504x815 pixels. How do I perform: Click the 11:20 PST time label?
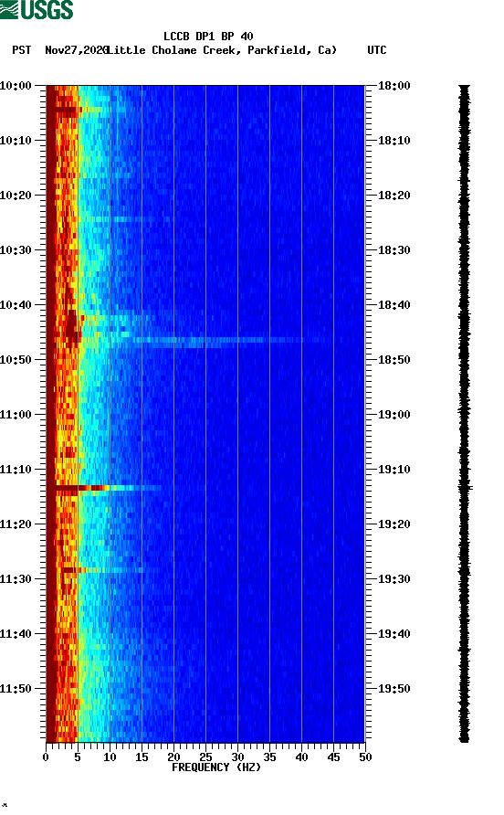pos(16,524)
